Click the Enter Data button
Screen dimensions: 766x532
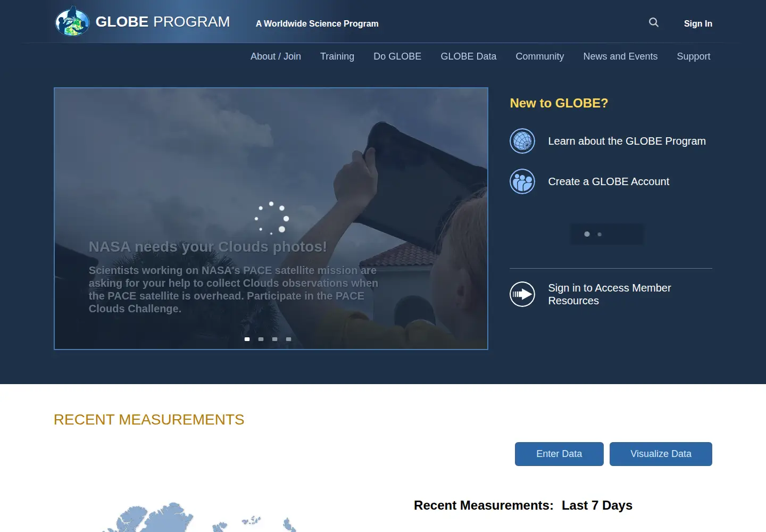559,454
